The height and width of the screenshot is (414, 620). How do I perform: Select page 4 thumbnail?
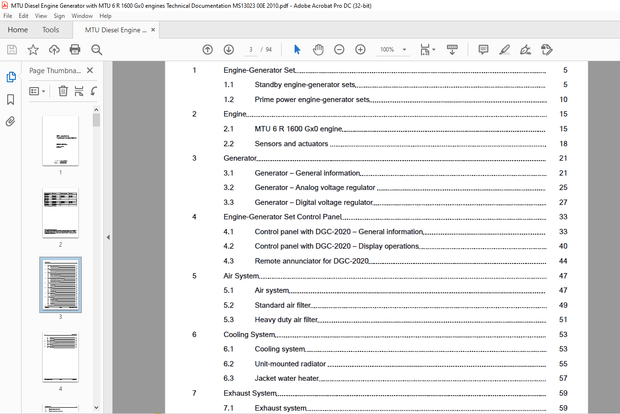click(x=60, y=357)
